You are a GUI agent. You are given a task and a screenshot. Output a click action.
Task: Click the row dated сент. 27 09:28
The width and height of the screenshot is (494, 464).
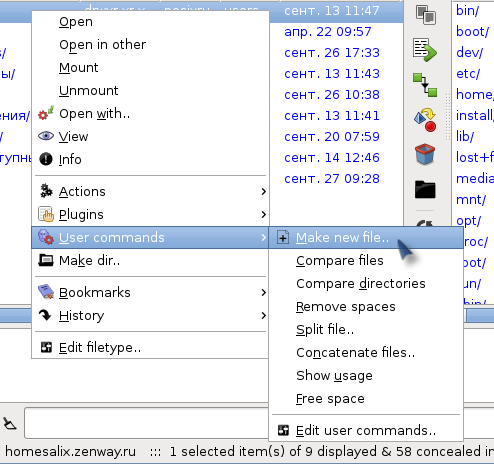click(x=332, y=179)
